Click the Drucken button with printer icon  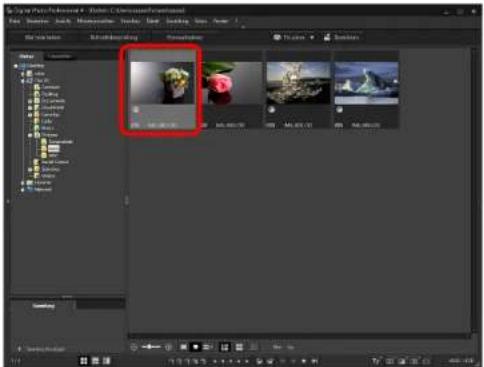[x=342, y=37]
